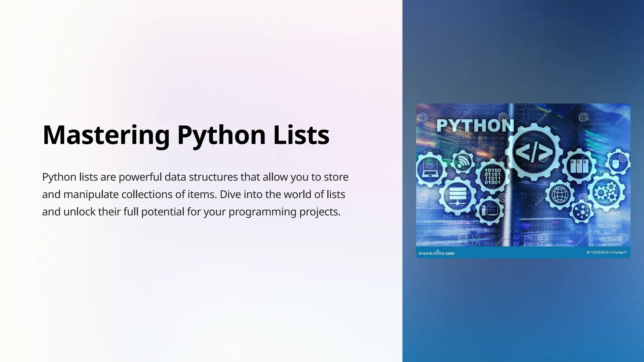Click the code brackets gear icon
Screen dimensions: 644x362
click(x=534, y=152)
